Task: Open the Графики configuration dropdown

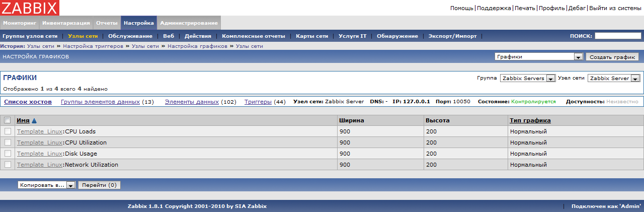Action: [538, 57]
